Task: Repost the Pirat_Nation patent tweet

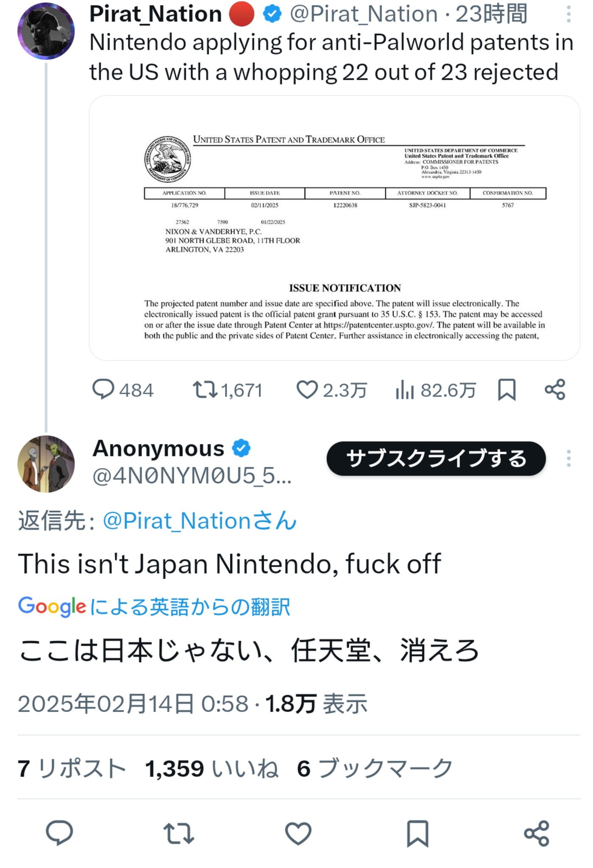Action: (x=205, y=389)
